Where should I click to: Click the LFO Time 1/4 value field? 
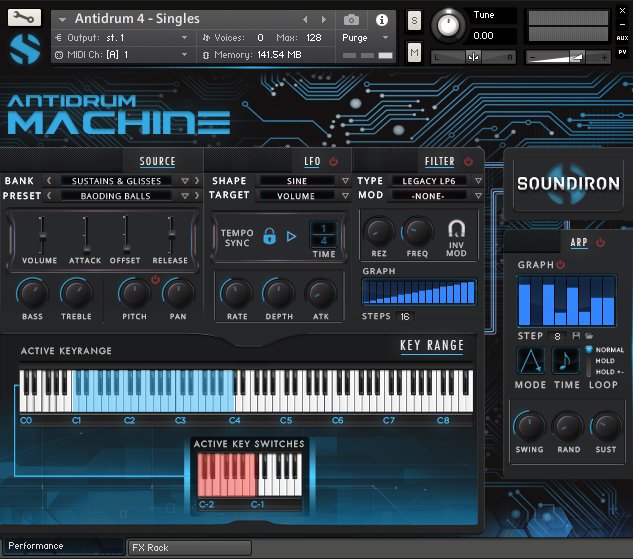(x=323, y=234)
